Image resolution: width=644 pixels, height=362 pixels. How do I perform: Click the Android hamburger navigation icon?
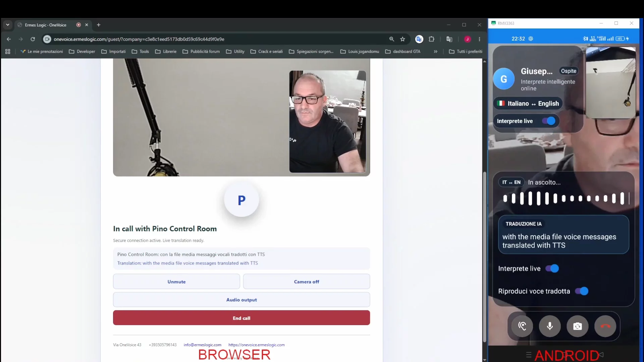pos(529,355)
